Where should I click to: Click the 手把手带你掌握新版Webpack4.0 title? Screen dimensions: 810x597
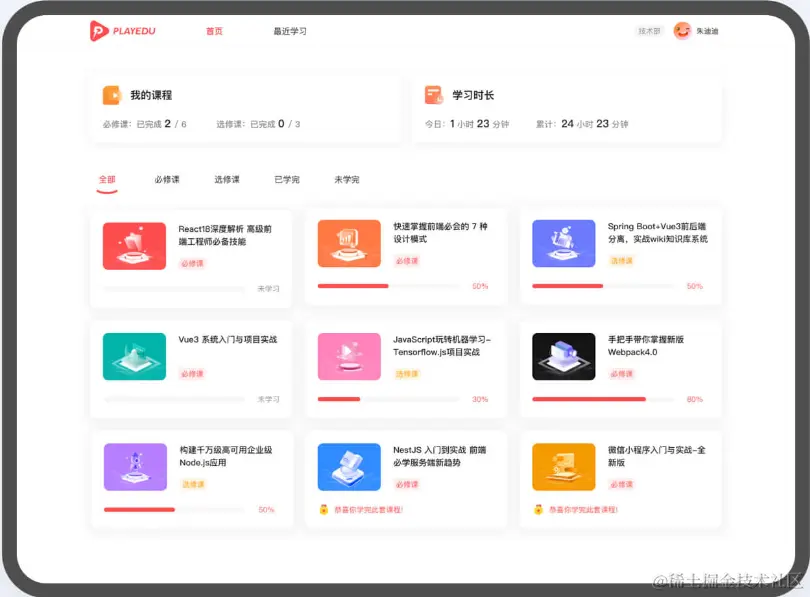pyautogui.click(x=646, y=345)
